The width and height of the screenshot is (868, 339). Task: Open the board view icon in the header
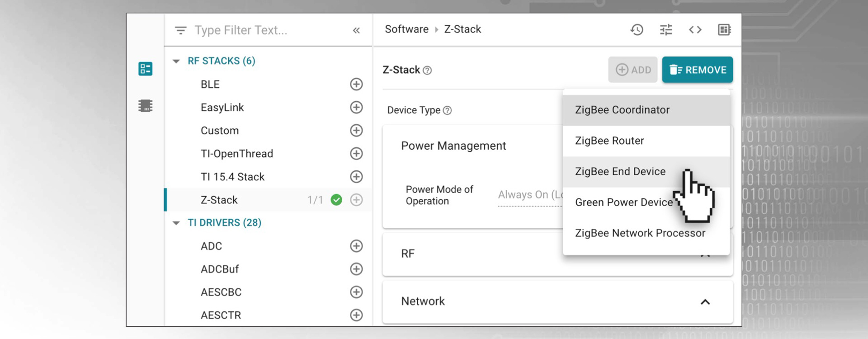(724, 30)
